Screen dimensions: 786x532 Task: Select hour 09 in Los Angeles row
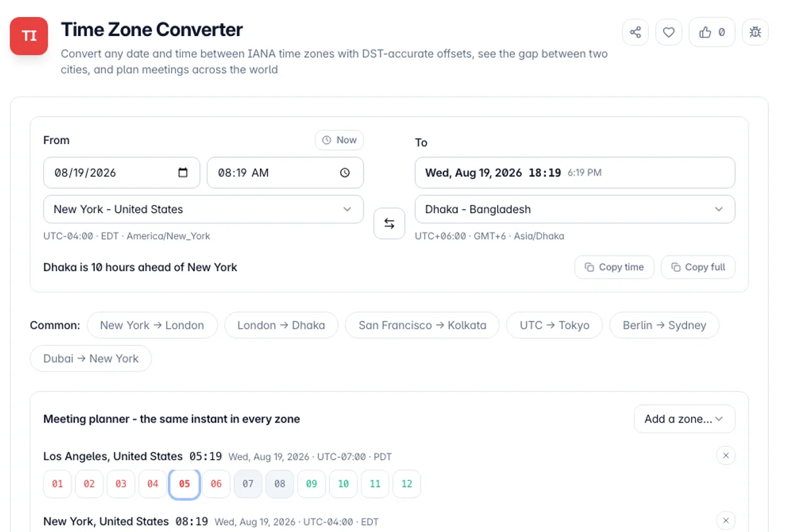tap(312, 484)
